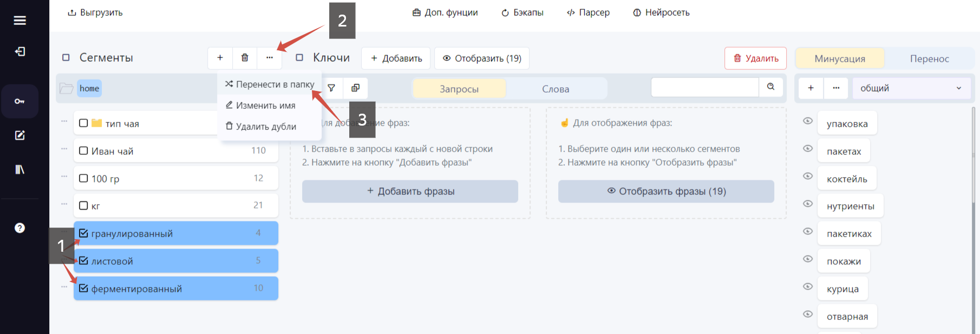Check the 100 гр segment checkbox
The width and height of the screenshot is (980, 334).
pos(83,178)
